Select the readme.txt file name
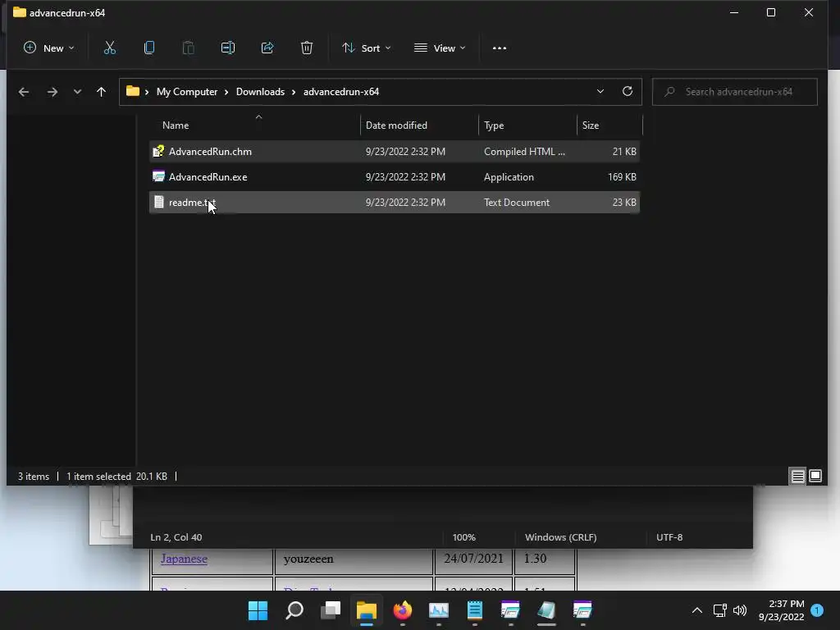 (x=192, y=203)
